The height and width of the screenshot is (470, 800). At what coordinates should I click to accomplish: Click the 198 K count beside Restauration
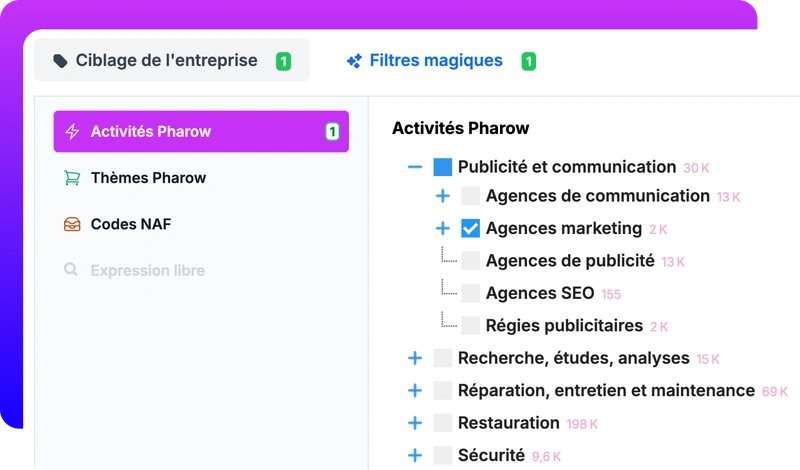coord(582,424)
